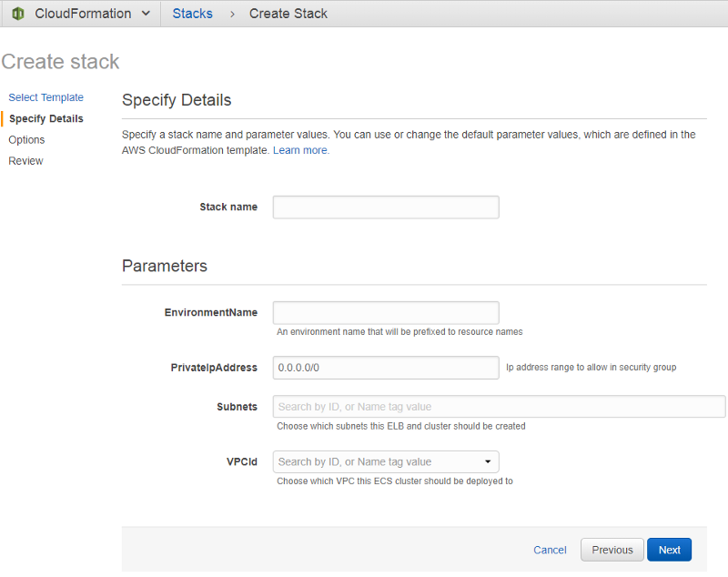Jump to the Review step
Viewport: 728px width, 577px height.
25,160
